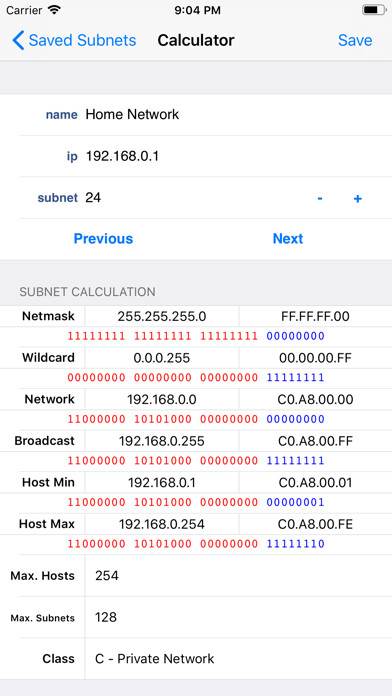Select network address 192.168.0.0
The width and height of the screenshot is (392, 696).
tap(162, 399)
